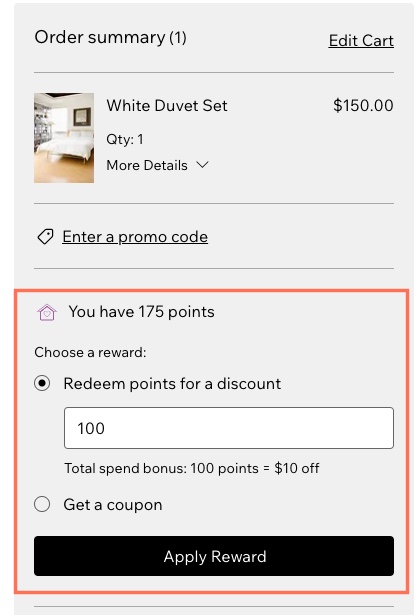Click the Redeem points for a discount label
420x615 pixels.
(x=172, y=384)
